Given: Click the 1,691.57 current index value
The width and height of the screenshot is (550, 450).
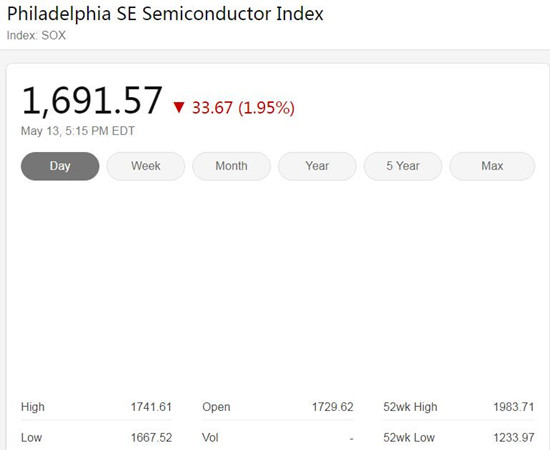Looking at the screenshot, I should [x=92, y=101].
